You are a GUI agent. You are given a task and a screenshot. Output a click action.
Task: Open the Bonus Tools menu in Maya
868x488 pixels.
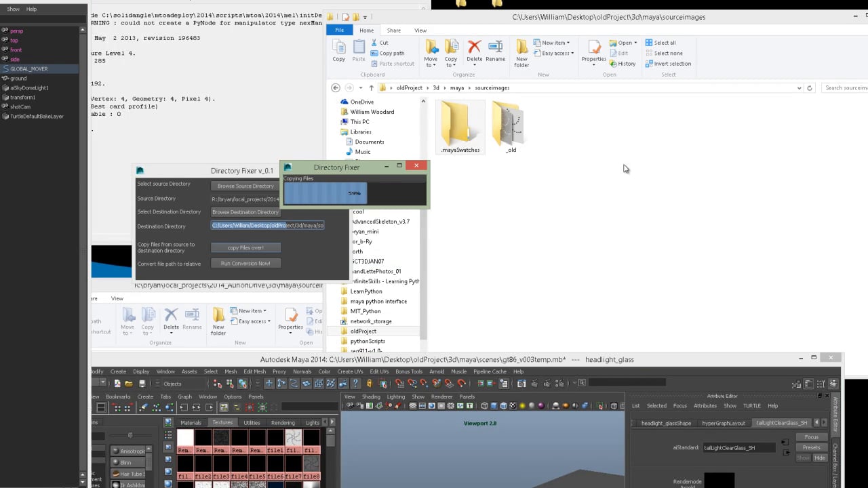[408, 371]
